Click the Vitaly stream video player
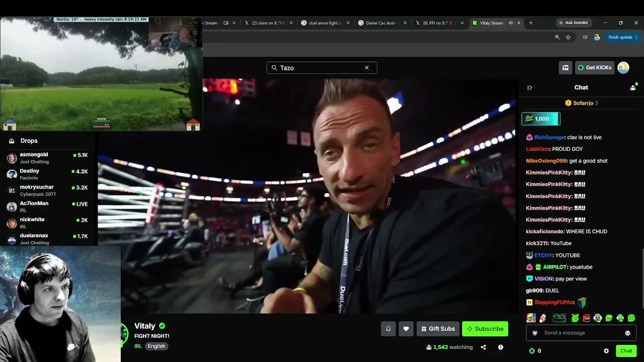Viewport: 644px width, 362px height. pyautogui.click(x=307, y=196)
